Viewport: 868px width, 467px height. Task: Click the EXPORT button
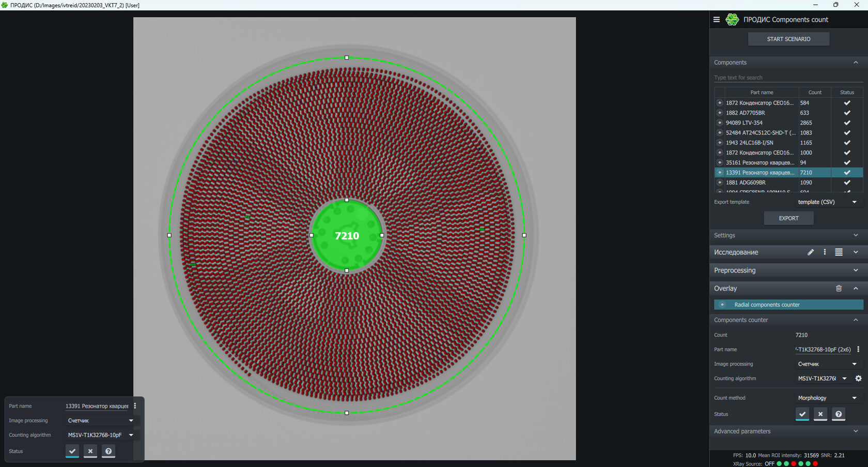click(x=788, y=218)
